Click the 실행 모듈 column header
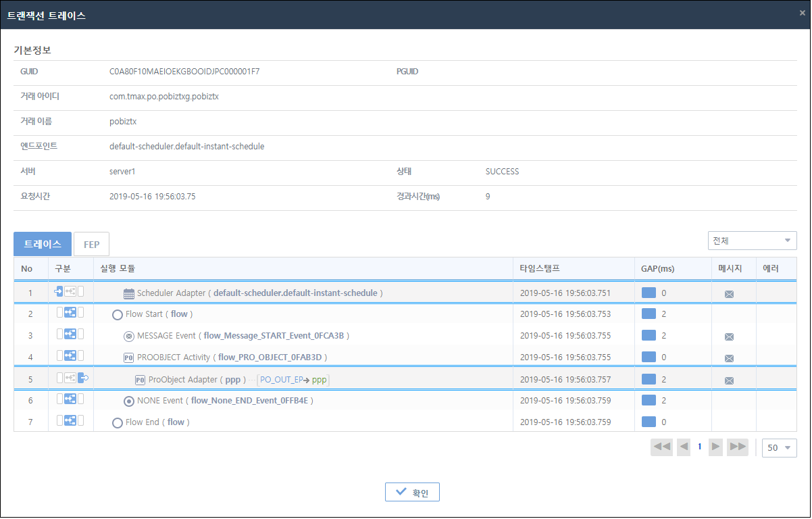812x519 pixels. [x=303, y=269]
